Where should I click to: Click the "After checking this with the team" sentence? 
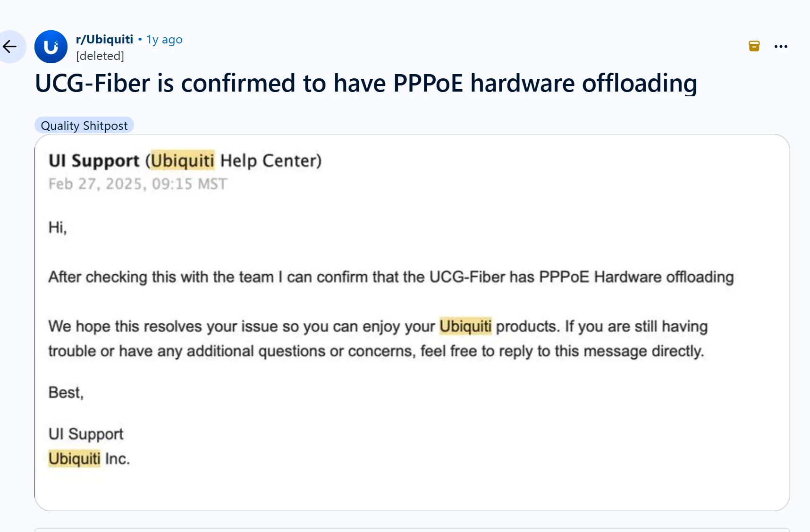click(x=390, y=277)
